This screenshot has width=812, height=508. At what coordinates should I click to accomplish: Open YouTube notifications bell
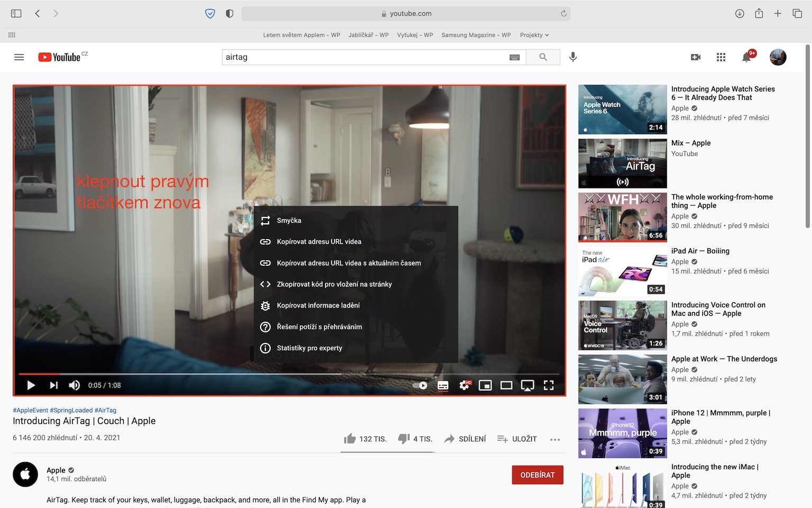pyautogui.click(x=746, y=57)
